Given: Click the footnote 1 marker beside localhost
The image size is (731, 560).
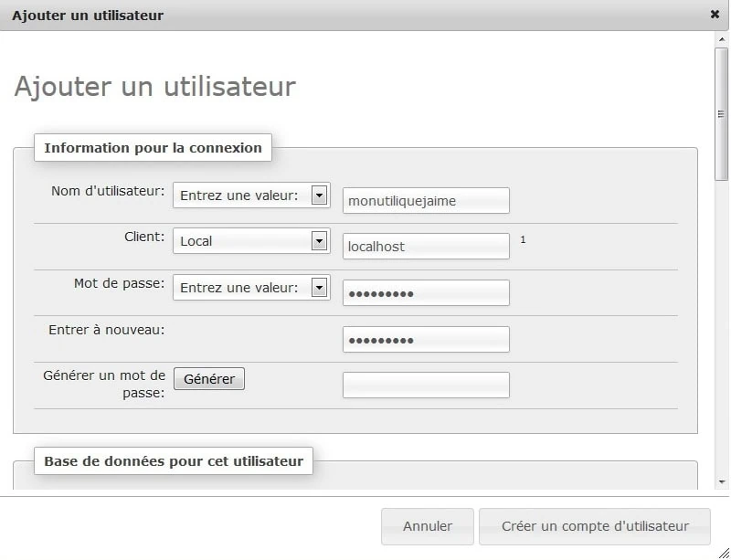Looking at the screenshot, I should pyautogui.click(x=523, y=239).
